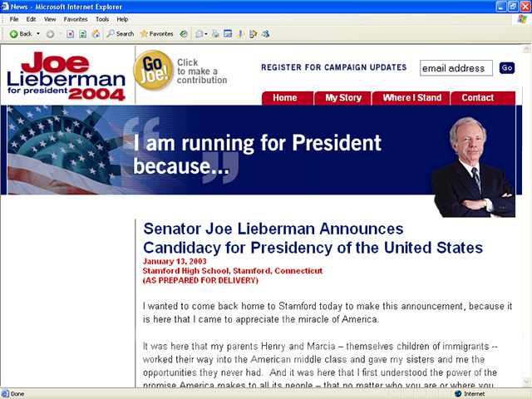Image resolution: width=532 pixels, height=399 pixels.
Task: Open the Search toolbar button
Action: (x=120, y=34)
